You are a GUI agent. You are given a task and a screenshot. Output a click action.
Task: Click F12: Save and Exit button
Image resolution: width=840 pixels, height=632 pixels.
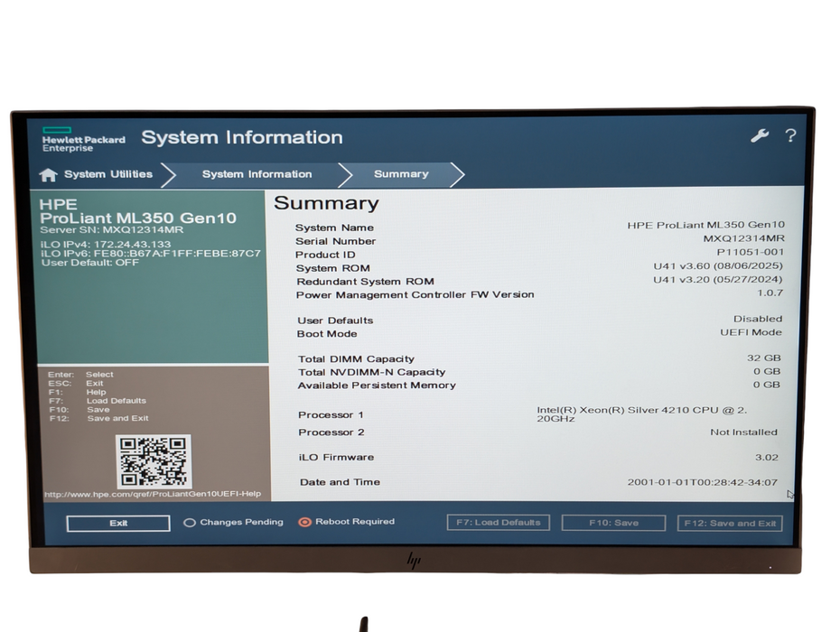click(730, 524)
